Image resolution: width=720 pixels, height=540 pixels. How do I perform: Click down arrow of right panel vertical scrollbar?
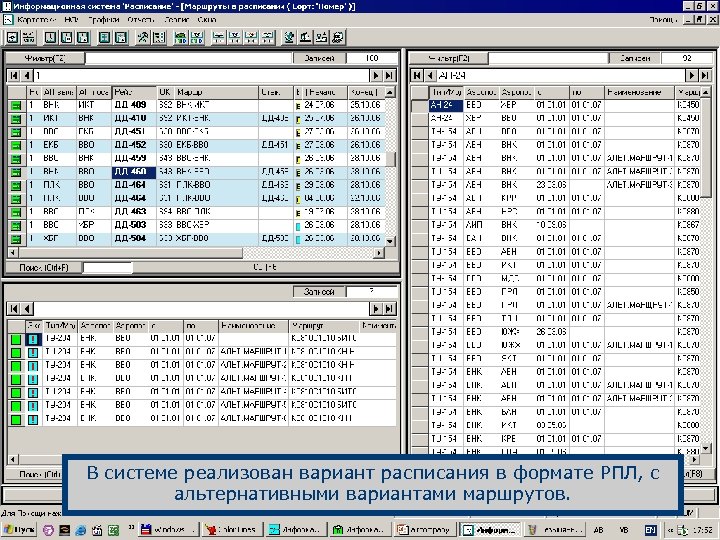[x=706, y=448]
